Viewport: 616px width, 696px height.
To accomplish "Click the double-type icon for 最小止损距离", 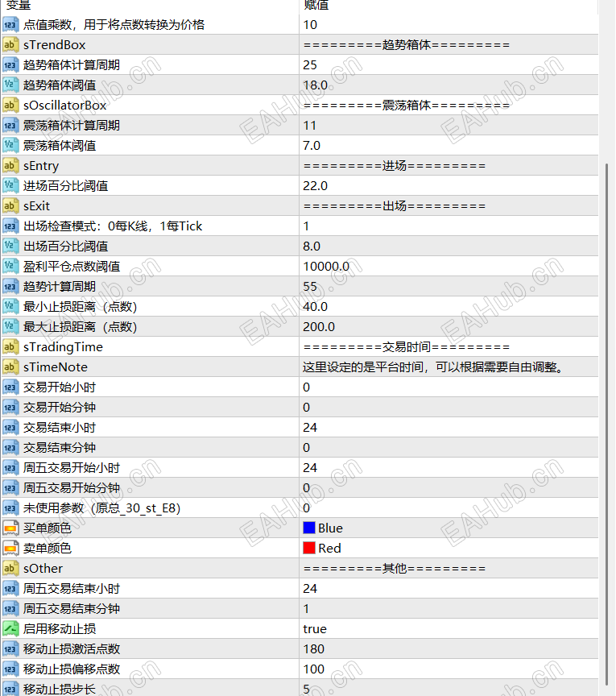I will pyautogui.click(x=10, y=306).
